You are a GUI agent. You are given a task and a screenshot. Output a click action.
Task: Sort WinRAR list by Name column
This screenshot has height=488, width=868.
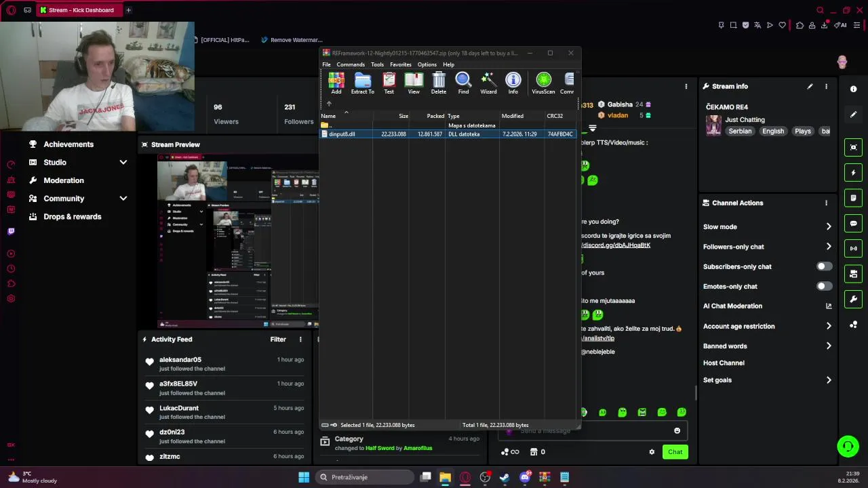click(328, 116)
